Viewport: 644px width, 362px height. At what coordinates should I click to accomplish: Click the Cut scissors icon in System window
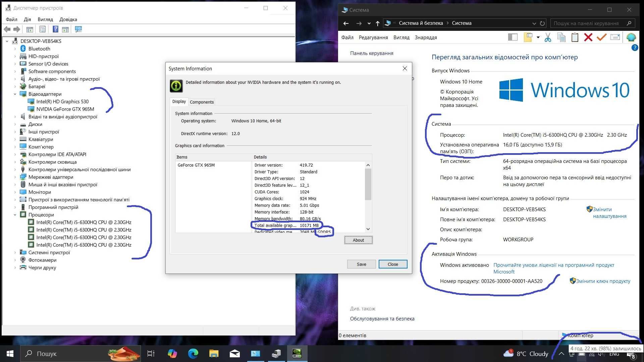click(x=548, y=37)
